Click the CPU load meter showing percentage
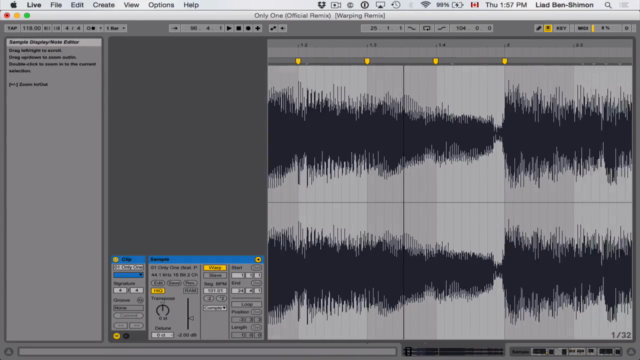640x360 pixels. coord(605,28)
